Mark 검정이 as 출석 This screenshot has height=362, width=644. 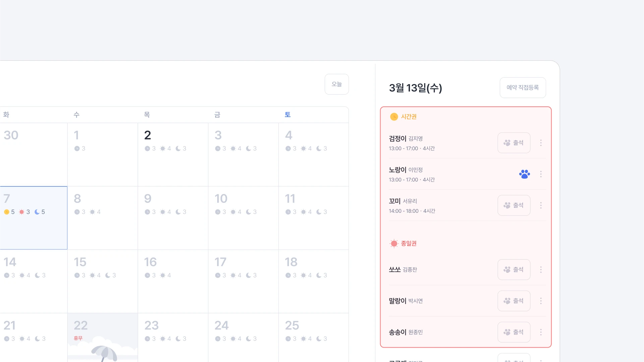514,143
